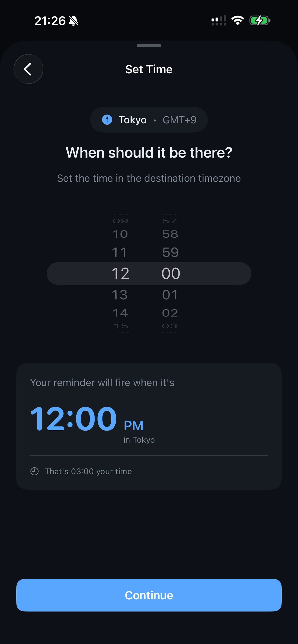Choose hour 10 in the time wheel
Viewport: 298px width, 644px height.
(120, 234)
